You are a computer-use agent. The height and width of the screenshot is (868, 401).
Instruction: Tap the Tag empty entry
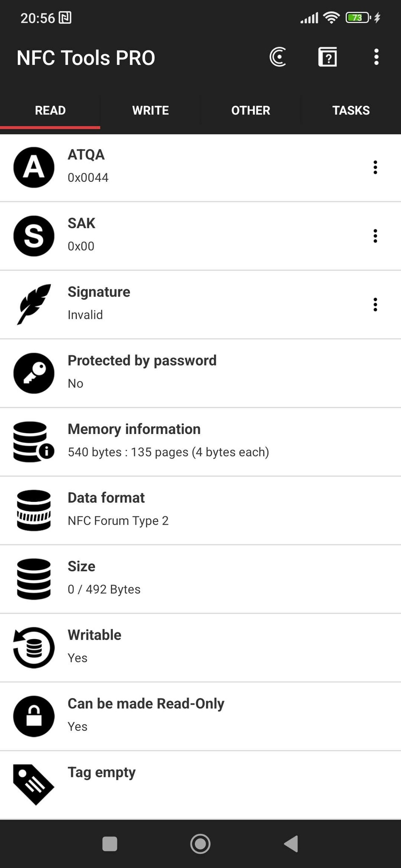coord(200,784)
